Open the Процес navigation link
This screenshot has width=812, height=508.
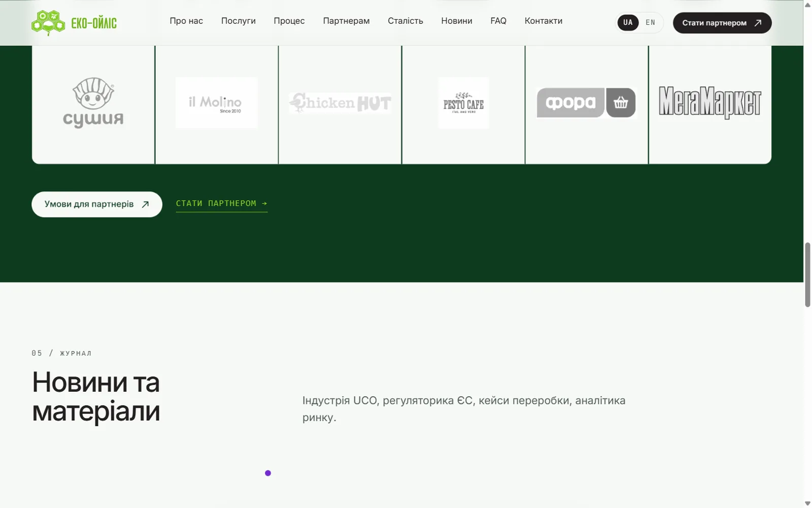coord(289,21)
